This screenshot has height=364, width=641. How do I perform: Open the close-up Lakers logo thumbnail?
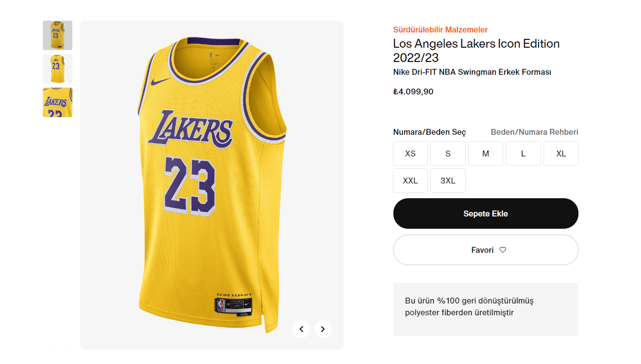click(x=58, y=102)
